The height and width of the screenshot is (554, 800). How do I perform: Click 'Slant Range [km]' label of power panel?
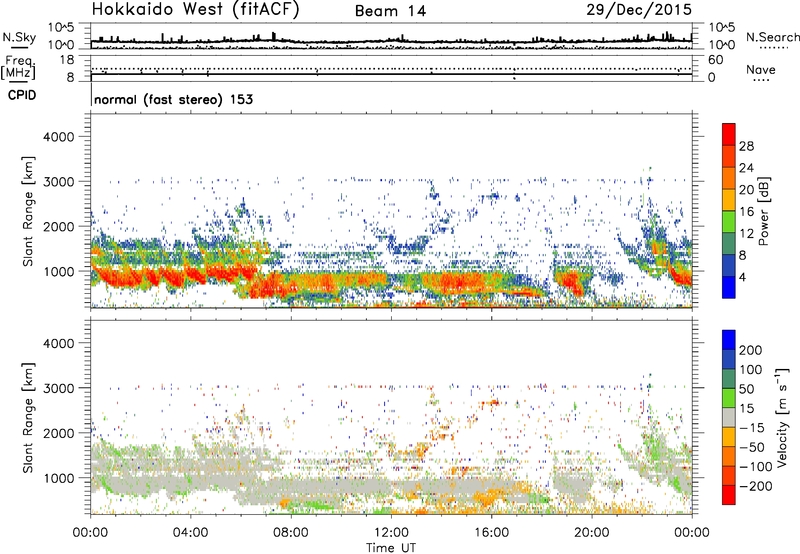click(28, 211)
